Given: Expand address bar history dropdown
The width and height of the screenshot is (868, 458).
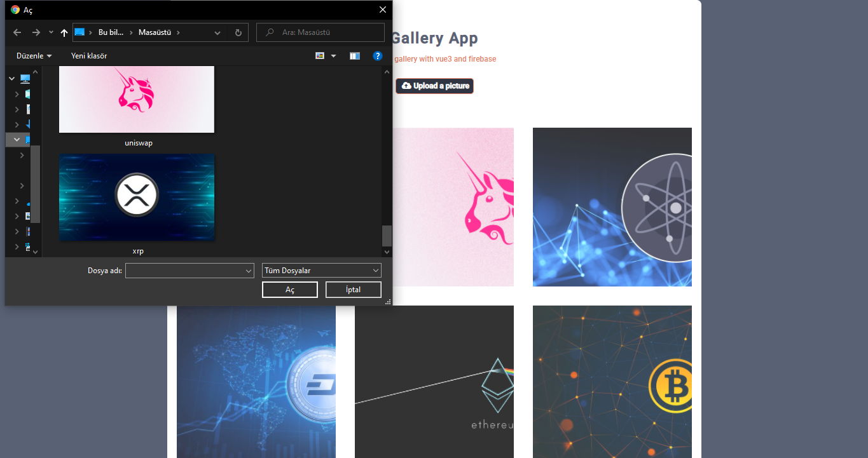Looking at the screenshot, I should [x=217, y=32].
